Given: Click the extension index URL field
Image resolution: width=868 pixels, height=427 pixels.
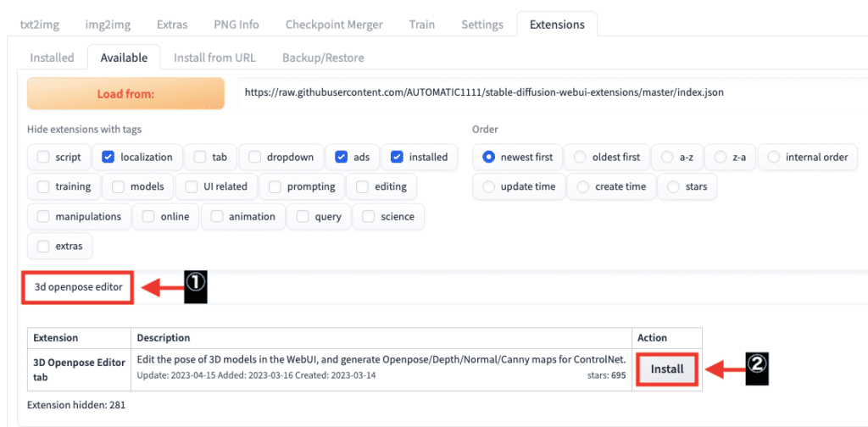Looking at the screenshot, I should click(551, 92).
